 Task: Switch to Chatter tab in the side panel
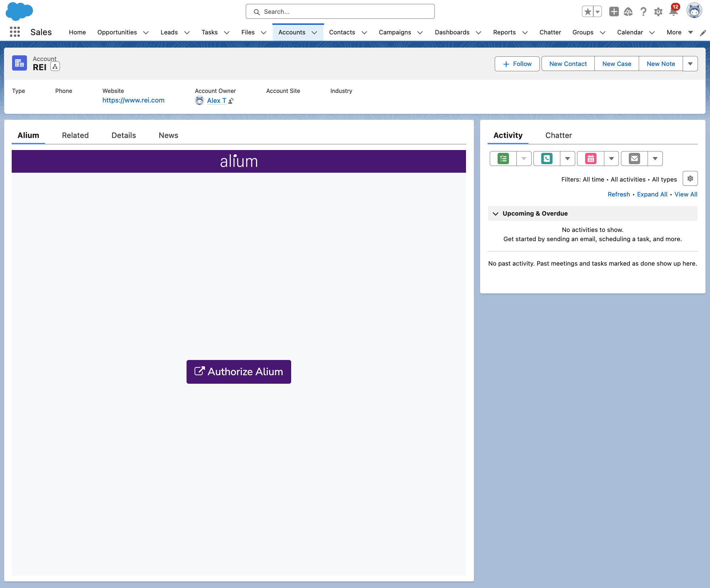coord(559,135)
